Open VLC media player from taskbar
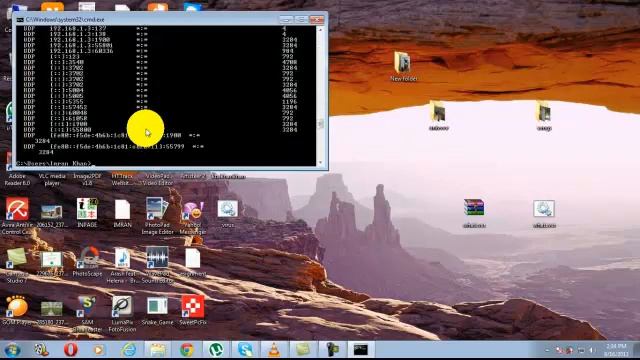The image size is (640, 360). [x=274, y=350]
